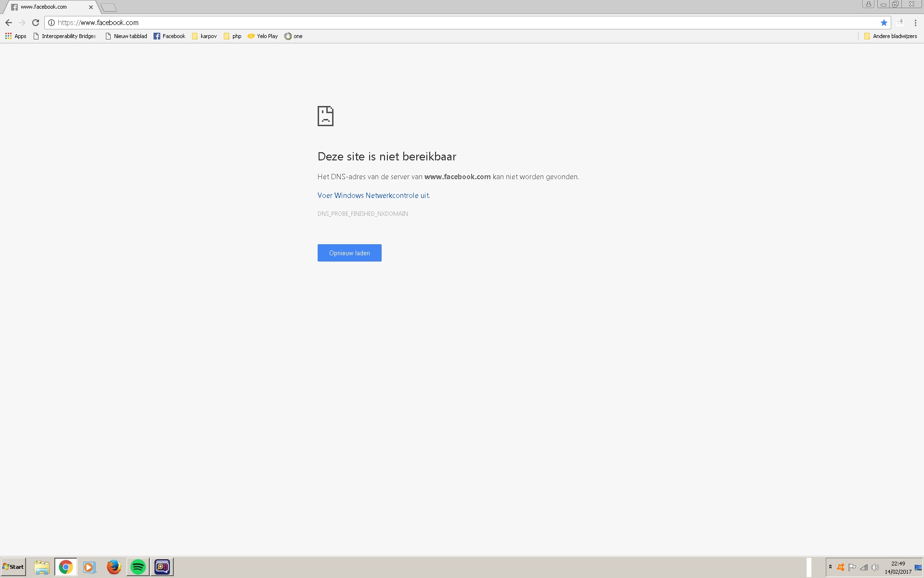Launch Firefox from the taskbar
This screenshot has height=578, width=924.
(114, 567)
